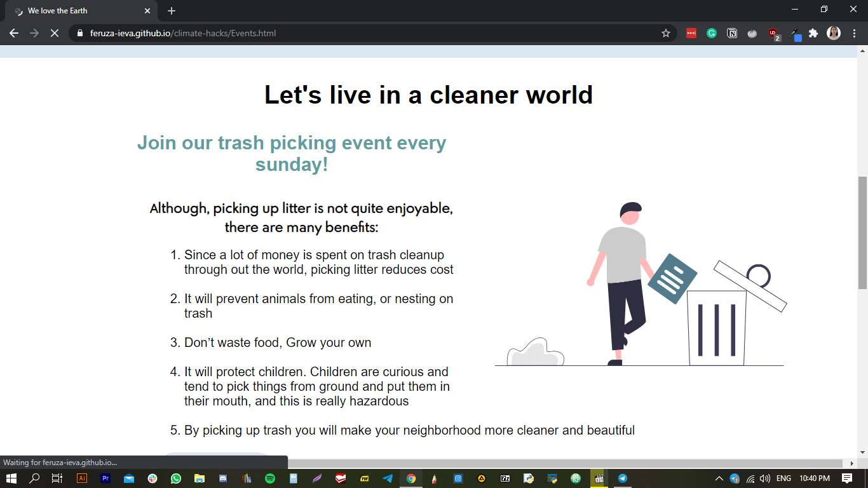Select the 'We love the Earth' tab
The width and height of the screenshot is (868, 488).
(x=81, y=11)
